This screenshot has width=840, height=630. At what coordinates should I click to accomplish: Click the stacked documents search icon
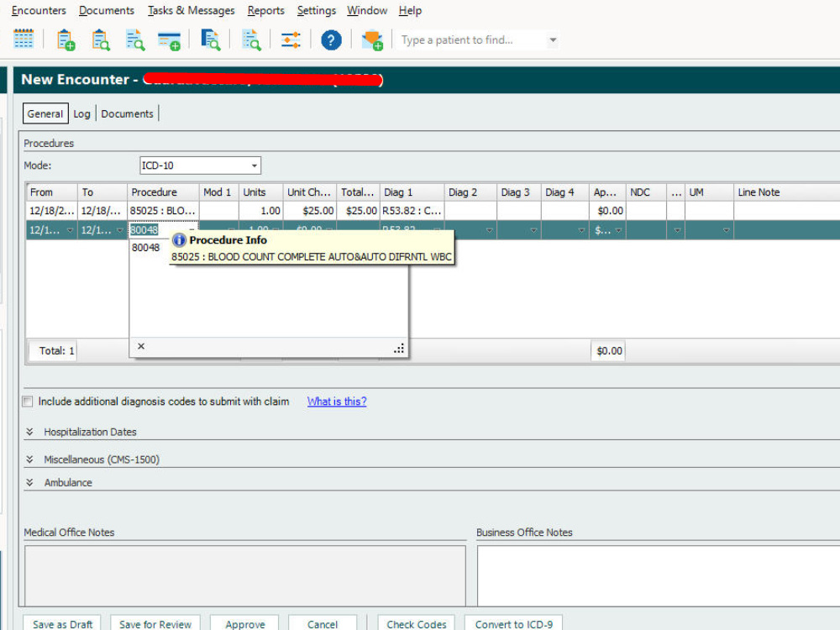tap(210, 39)
